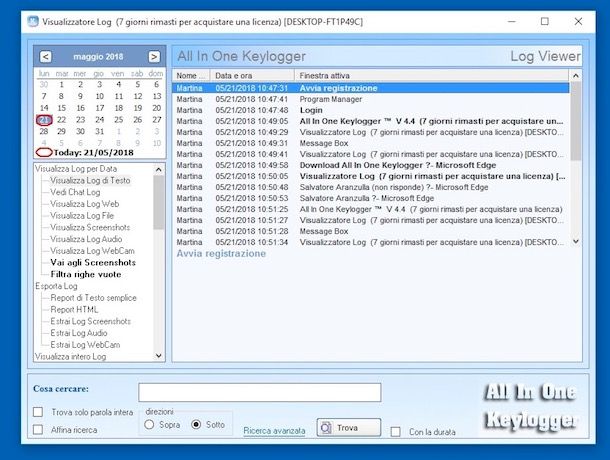Click Filtra righe vuote
Viewport: 610px width, 460px height.
(x=86, y=274)
